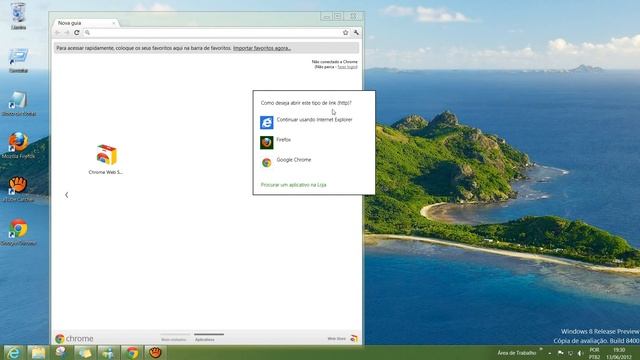
Task: Click the login link under Não conectado
Action: tap(347, 67)
